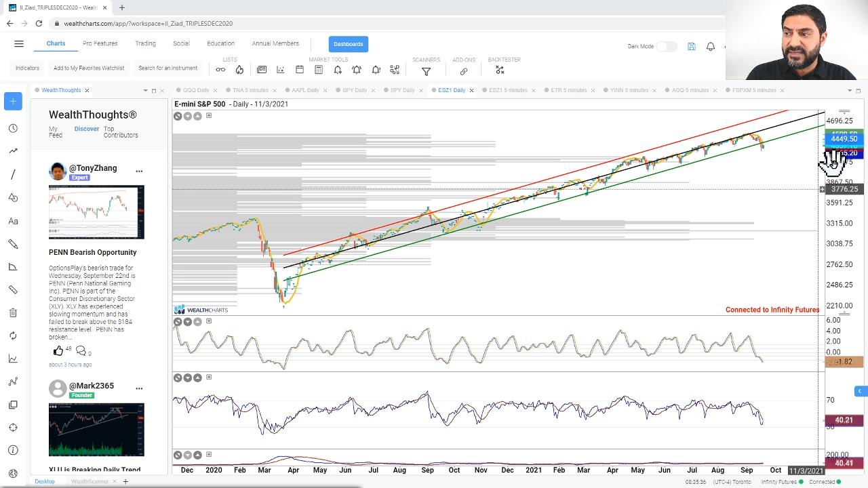Select the straight line drawing tool
Screen dimensions: 868x488
click(13, 174)
